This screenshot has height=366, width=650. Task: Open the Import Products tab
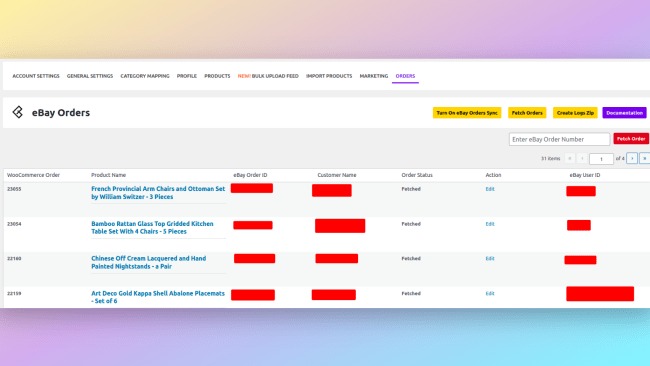coord(329,76)
